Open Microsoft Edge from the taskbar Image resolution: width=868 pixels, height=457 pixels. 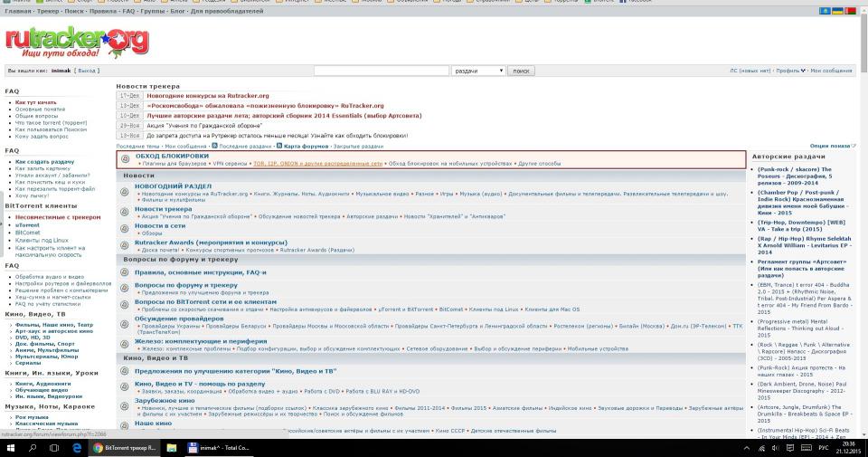point(77,447)
